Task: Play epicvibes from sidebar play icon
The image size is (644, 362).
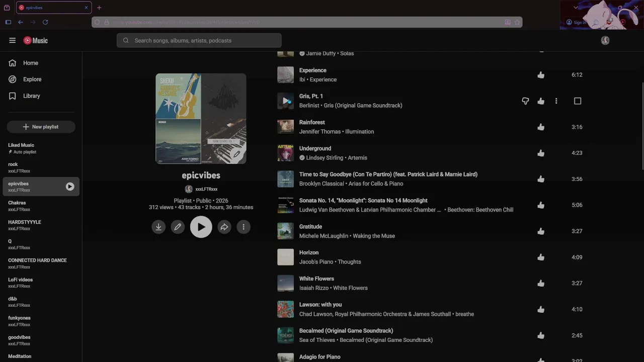Action: pos(70,187)
